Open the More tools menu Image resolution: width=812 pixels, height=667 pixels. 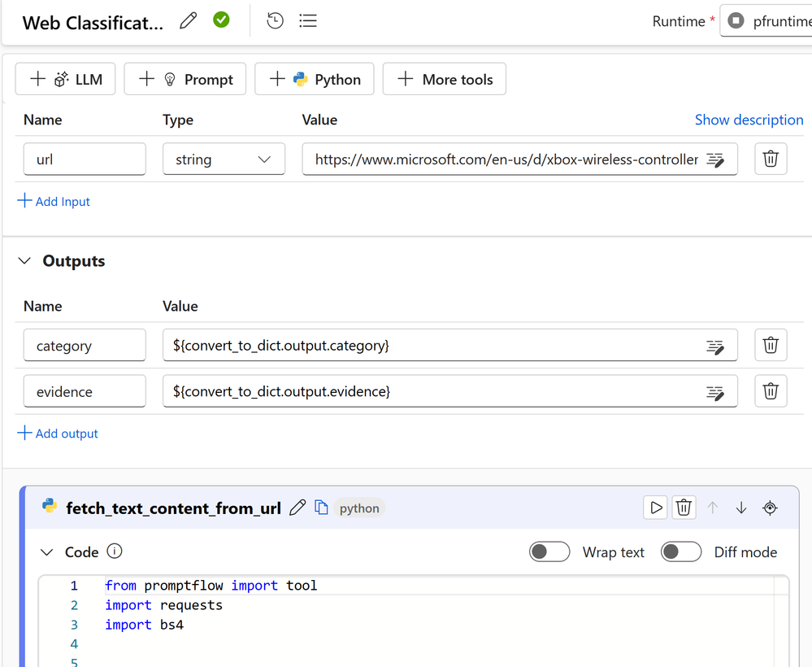click(445, 79)
